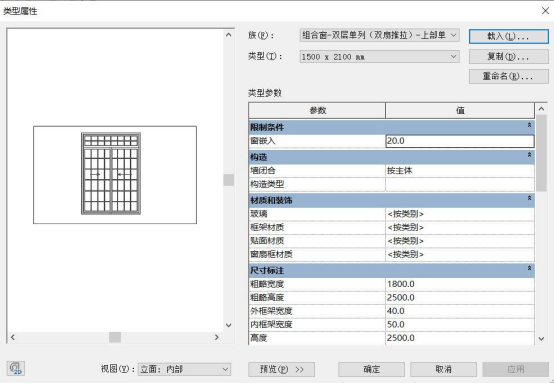Click the 窗嵌入 value field 20.0

(460, 141)
